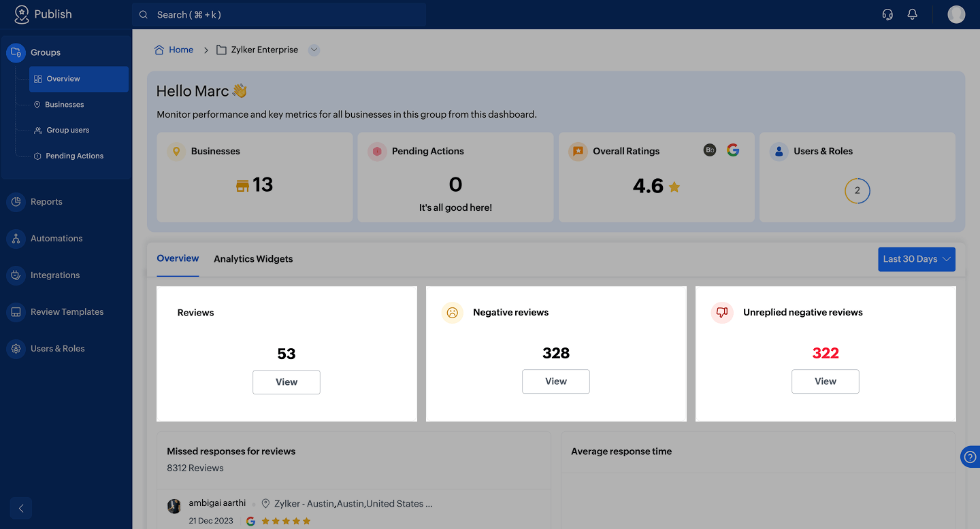The image size is (980, 529).
Task: Click the Publish logo icon
Action: click(x=22, y=14)
